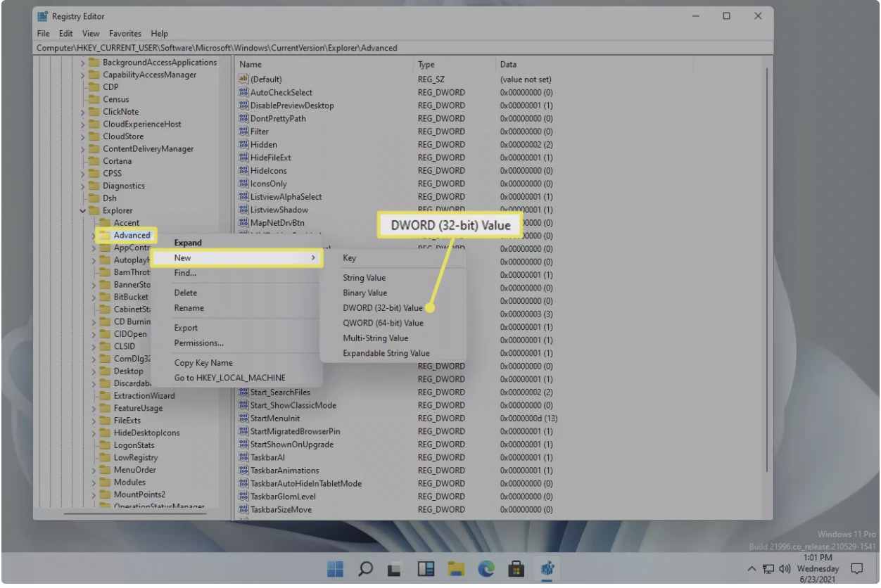Expand the MenuOrder tree node

[94, 471]
